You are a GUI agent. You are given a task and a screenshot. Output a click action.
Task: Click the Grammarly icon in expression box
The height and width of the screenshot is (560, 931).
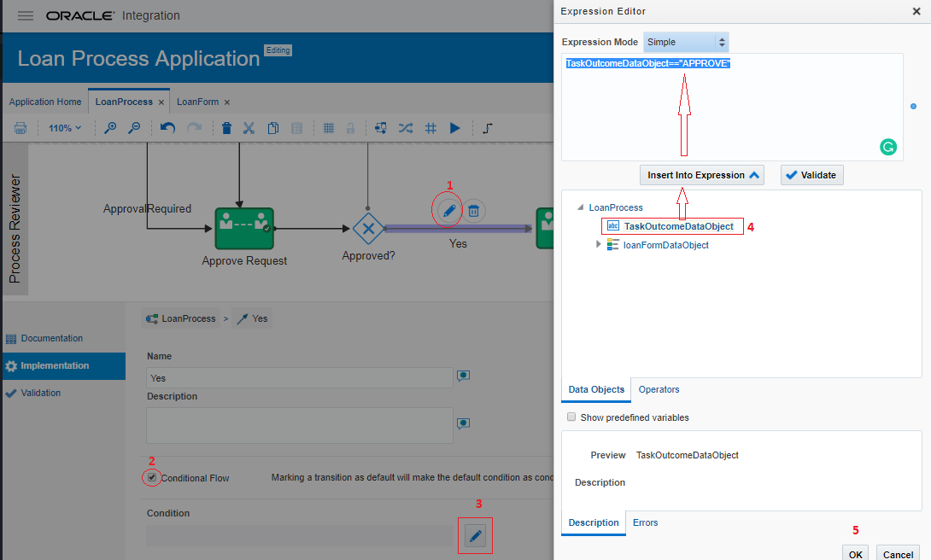888,147
